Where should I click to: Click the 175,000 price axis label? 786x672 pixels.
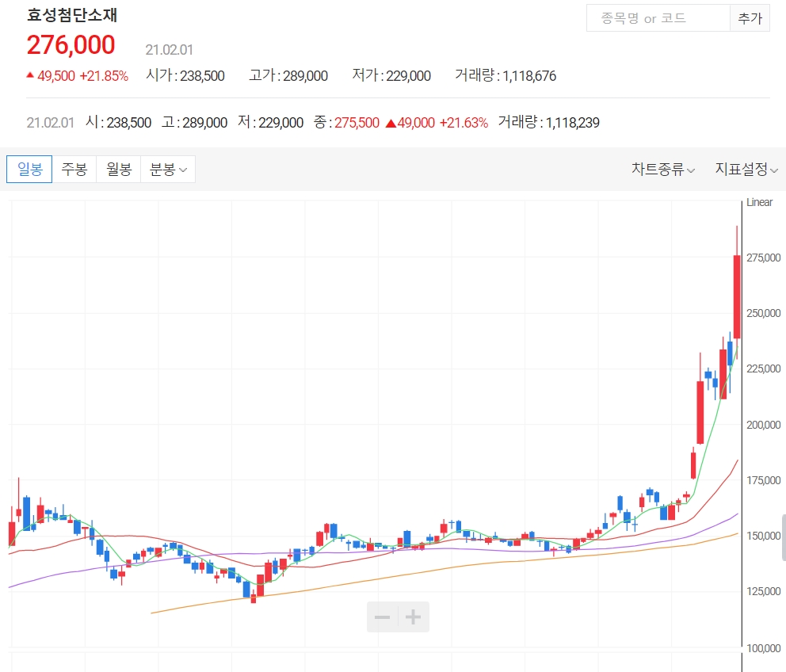click(764, 480)
